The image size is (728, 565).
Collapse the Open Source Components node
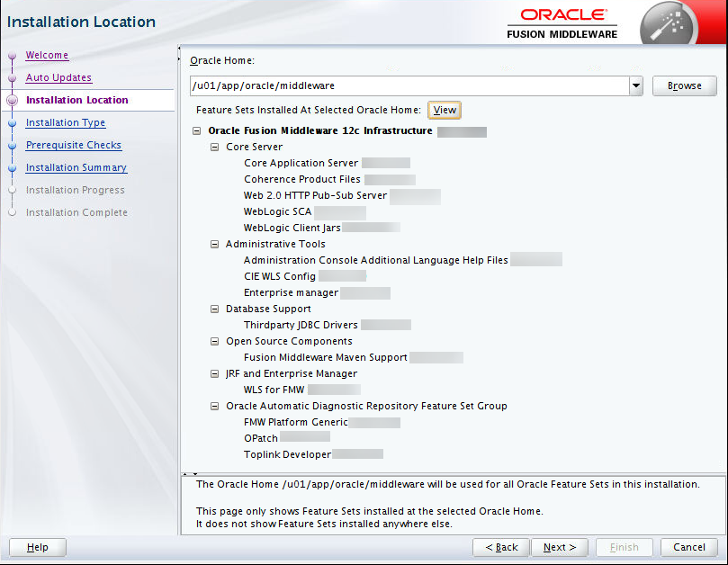(x=214, y=342)
